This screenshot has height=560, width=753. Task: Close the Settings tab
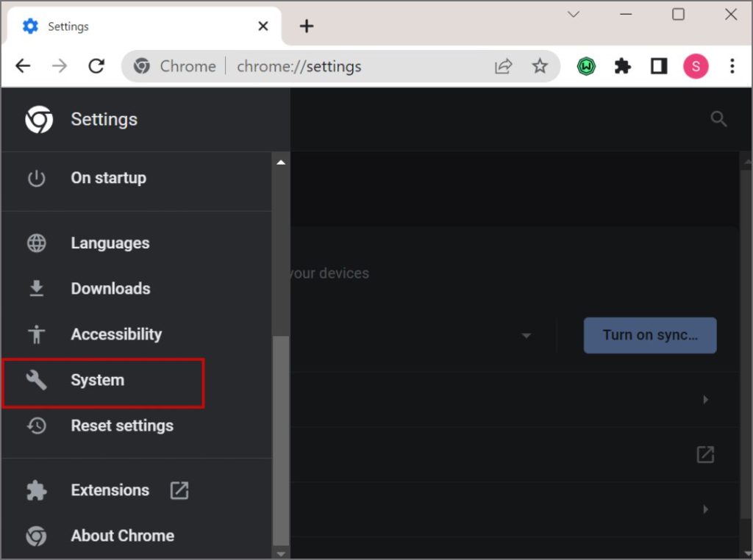(x=263, y=26)
